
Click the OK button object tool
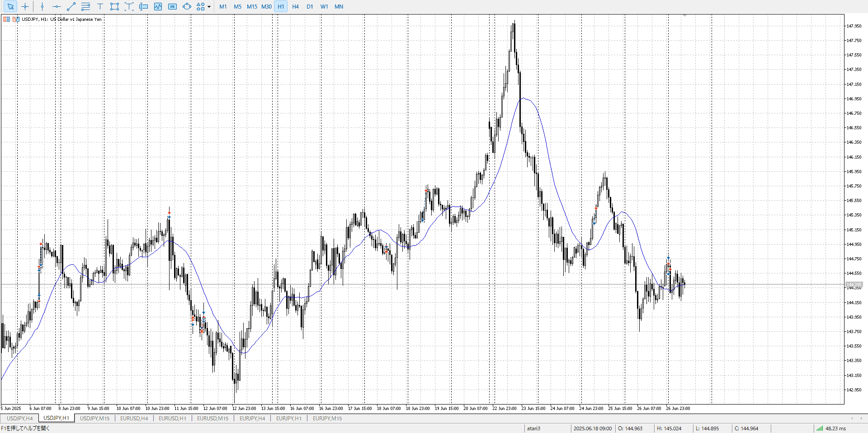click(x=172, y=7)
